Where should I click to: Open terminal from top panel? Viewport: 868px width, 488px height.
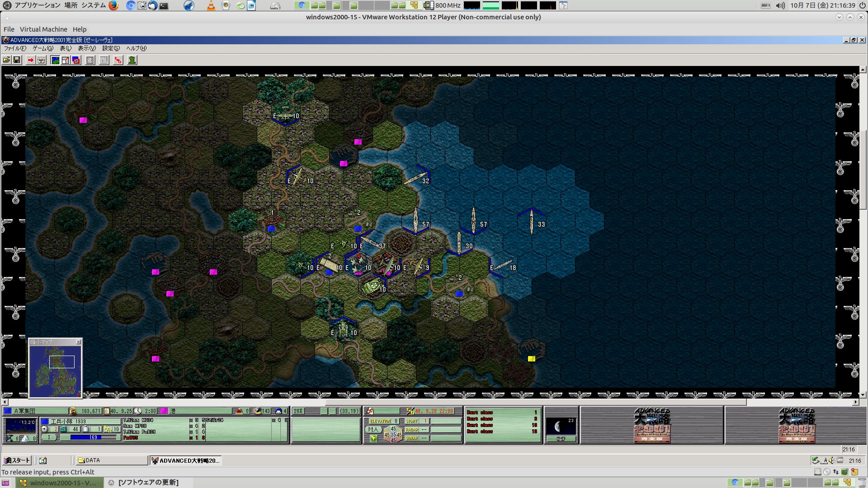pyautogui.click(x=164, y=5)
